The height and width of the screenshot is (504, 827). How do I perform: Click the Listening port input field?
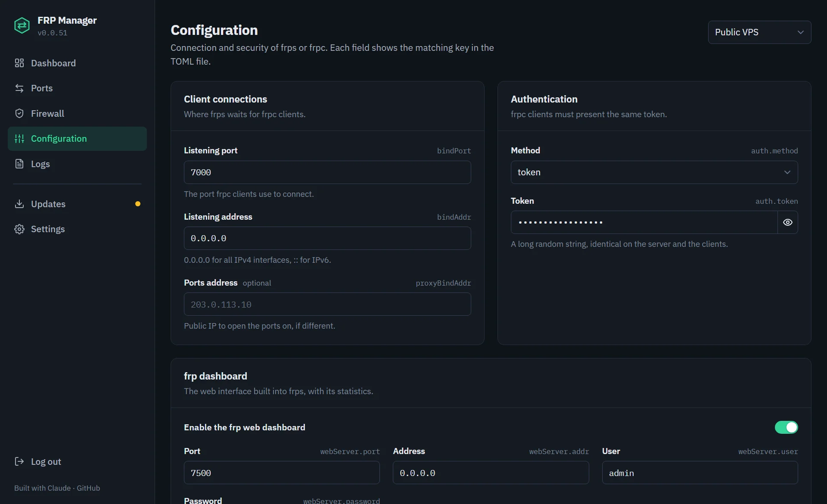[327, 172]
